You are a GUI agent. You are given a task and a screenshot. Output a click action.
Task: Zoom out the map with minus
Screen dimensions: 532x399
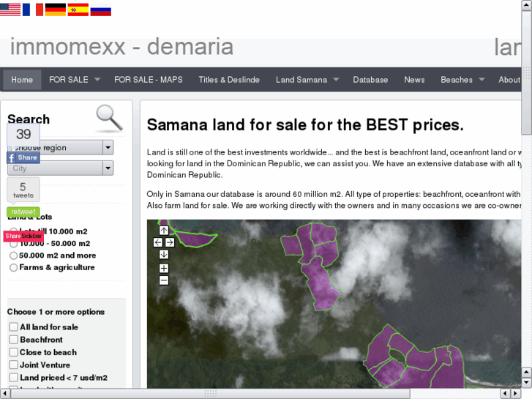[x=164, y=280]
